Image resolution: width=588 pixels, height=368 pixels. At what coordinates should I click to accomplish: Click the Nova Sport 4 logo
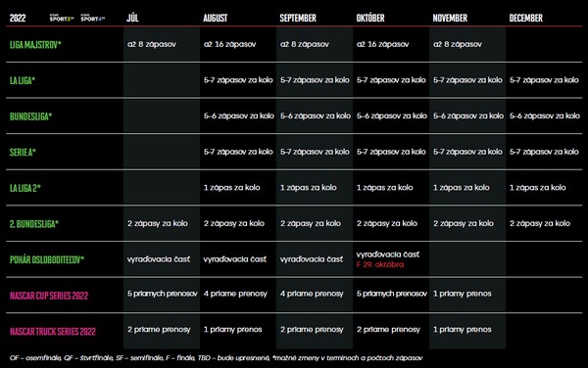point(93,18)
